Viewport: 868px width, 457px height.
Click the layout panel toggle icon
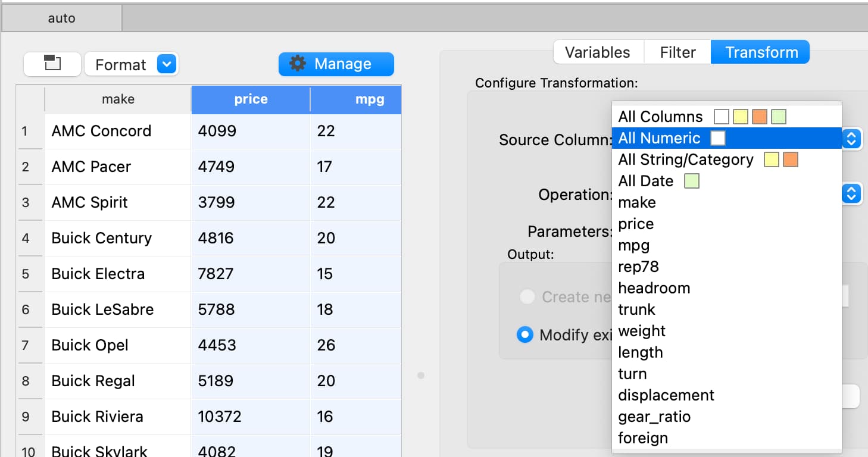pyautogui.click(x=52, y=64)
